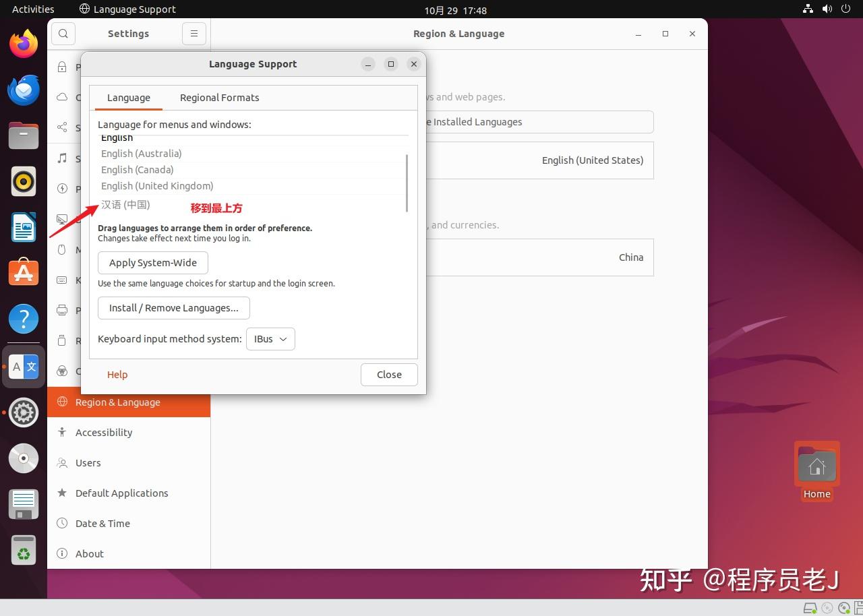
Task: Open the Settings window hamburger menu
Action: [x=194, y=33]
